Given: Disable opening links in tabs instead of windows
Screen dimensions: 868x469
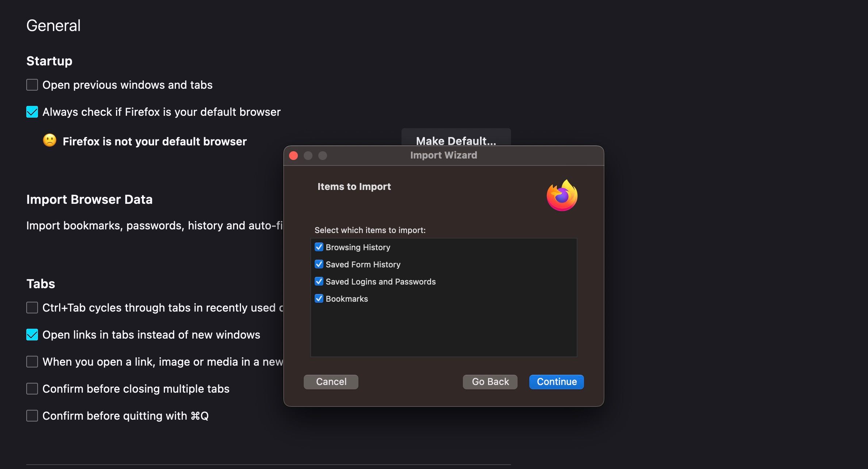Looking at the screenshot, I should pyautogui.click(x=32, y=334).
